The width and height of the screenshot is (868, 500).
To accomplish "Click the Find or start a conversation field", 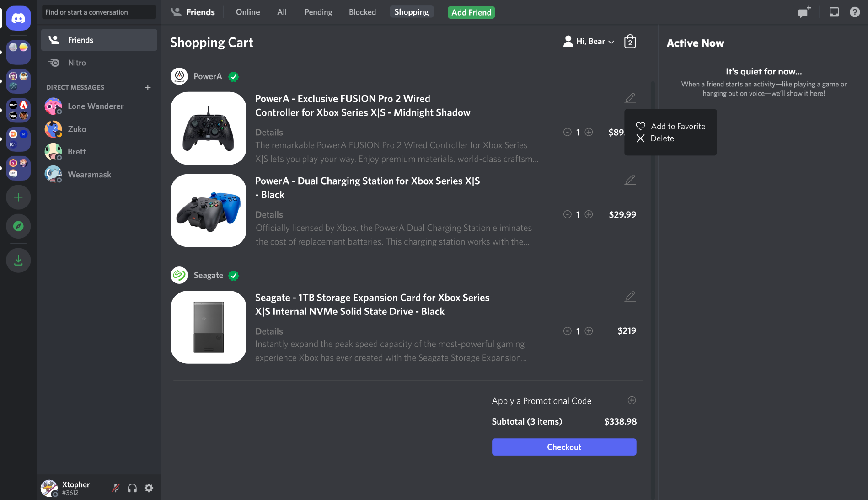I will pos(99,12).
